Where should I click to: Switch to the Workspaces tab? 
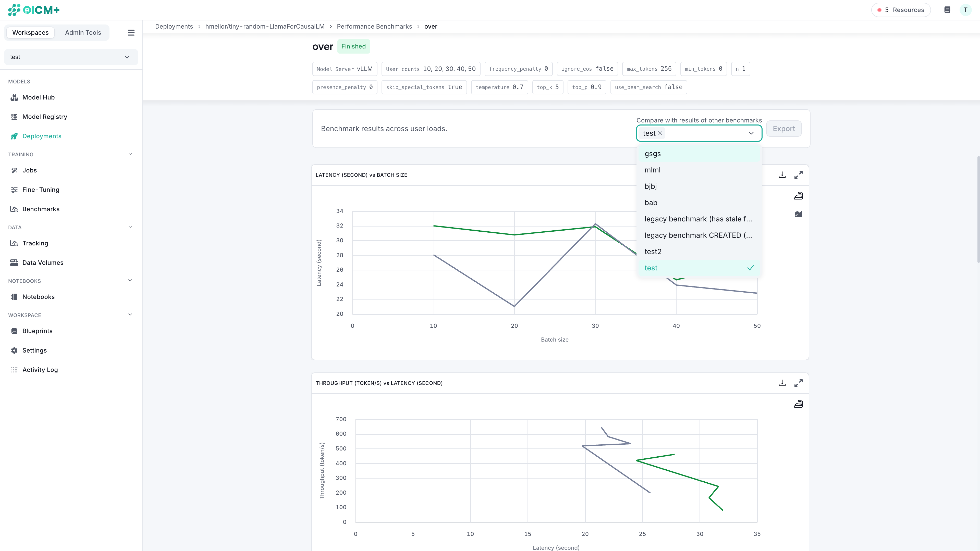pyautogui.click(x=30, y=33)
